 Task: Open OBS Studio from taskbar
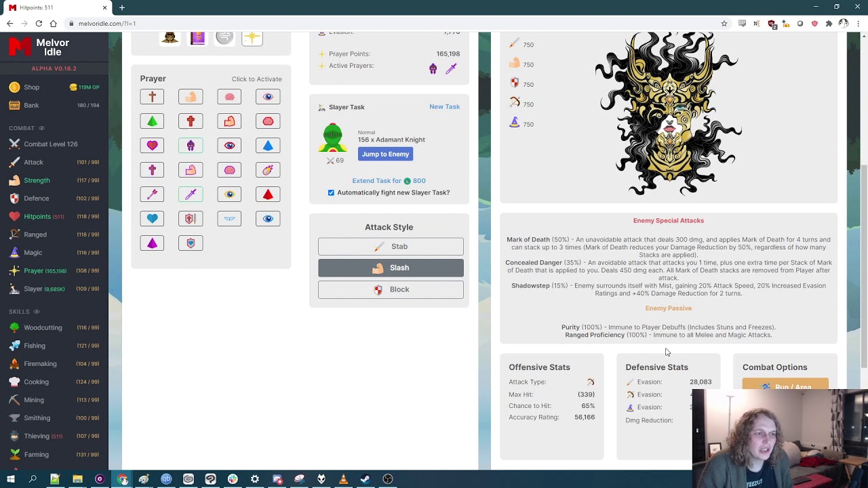click(388, 479)
